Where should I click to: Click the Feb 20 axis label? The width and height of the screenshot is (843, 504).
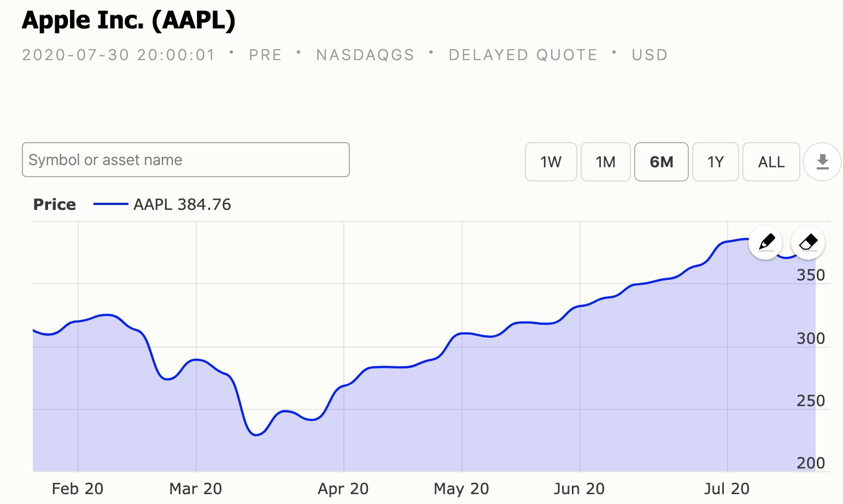point(78,489)
